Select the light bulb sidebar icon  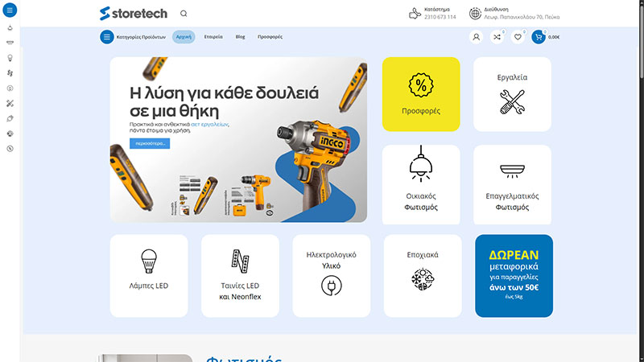[10, 58]
